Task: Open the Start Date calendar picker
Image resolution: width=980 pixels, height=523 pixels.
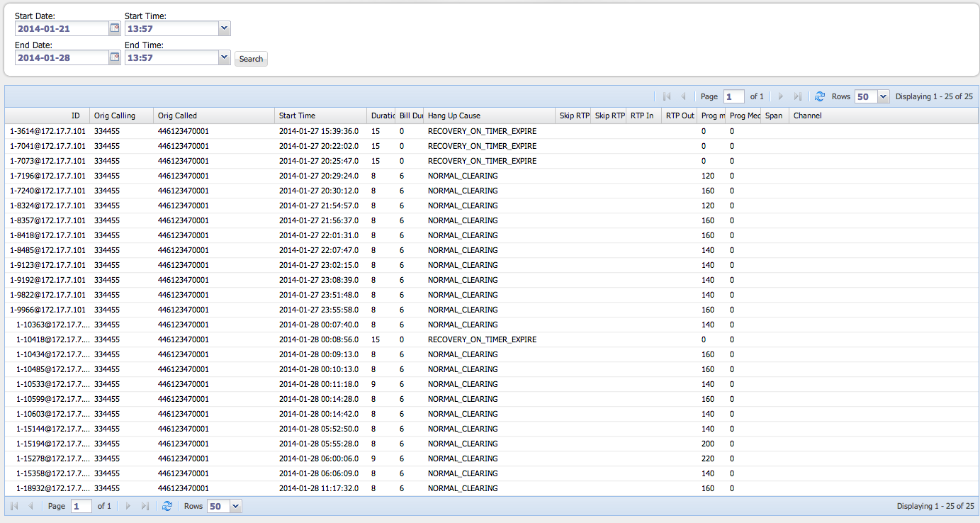Action: (x=115, y=28)
